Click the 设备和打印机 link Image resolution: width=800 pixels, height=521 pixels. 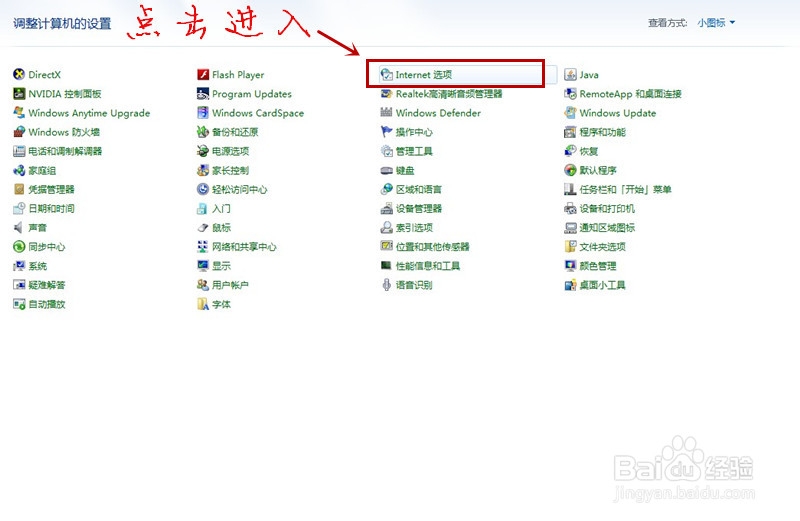607,209
